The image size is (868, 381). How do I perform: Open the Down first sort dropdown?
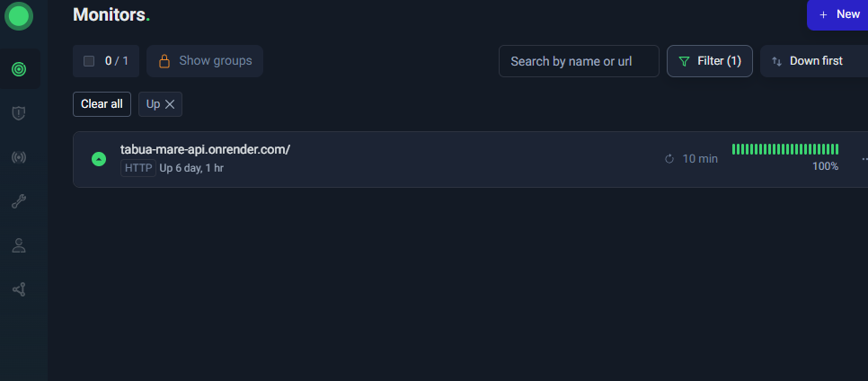pyautogui.click(x=813, y=61)
